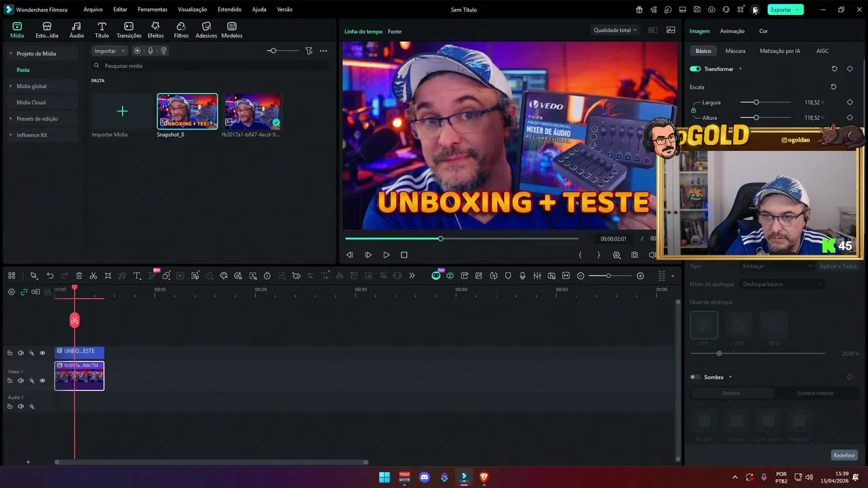Click Importar Mídia plus tile

tap(122, 111)
